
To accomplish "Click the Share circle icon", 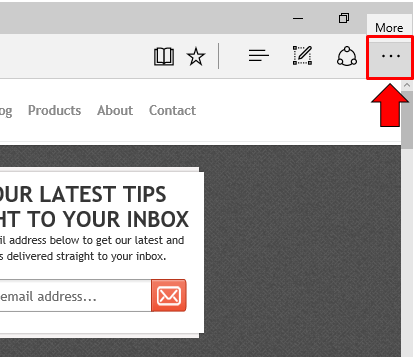I will coord(347,56).
